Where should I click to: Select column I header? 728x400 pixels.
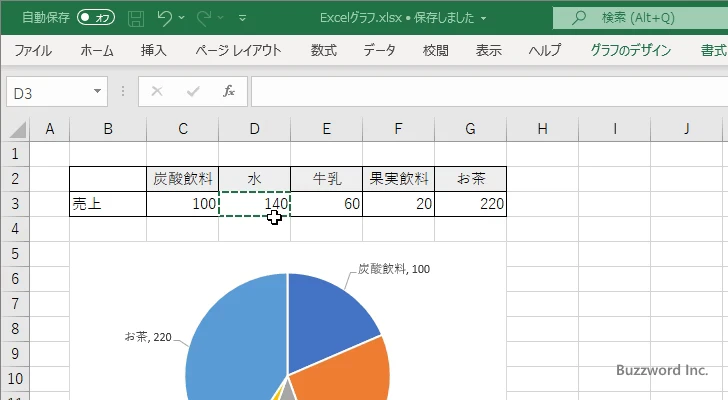[615, 129]
